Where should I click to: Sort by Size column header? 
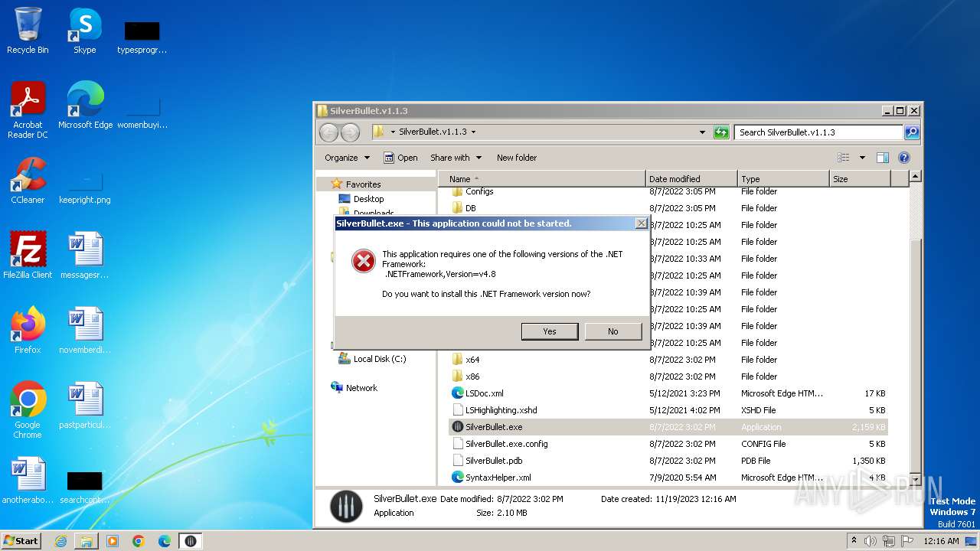pos(860,179)
